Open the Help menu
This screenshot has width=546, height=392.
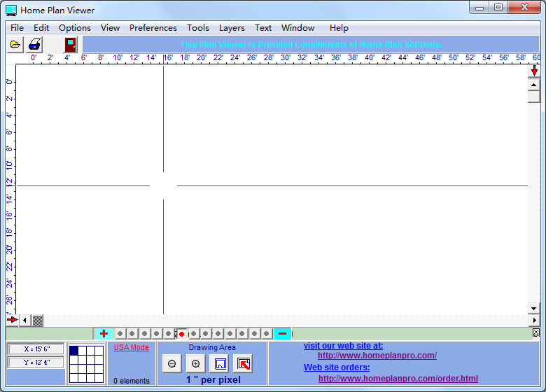pos(339,28)
